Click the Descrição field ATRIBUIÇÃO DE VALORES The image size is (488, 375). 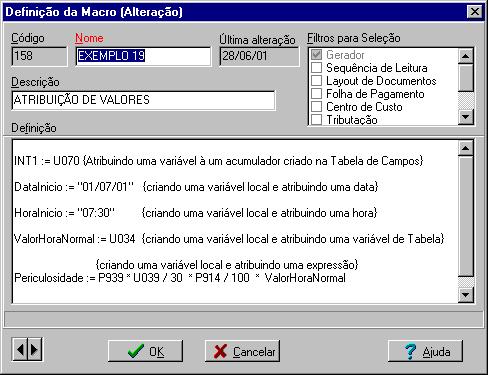pos(143,100)
